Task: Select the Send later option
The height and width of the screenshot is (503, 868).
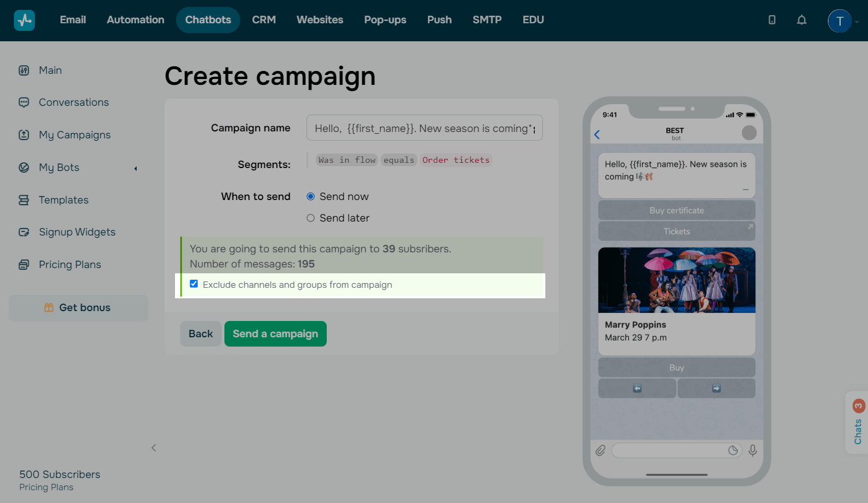Action: pyautogui.click(x=310, y=217)
